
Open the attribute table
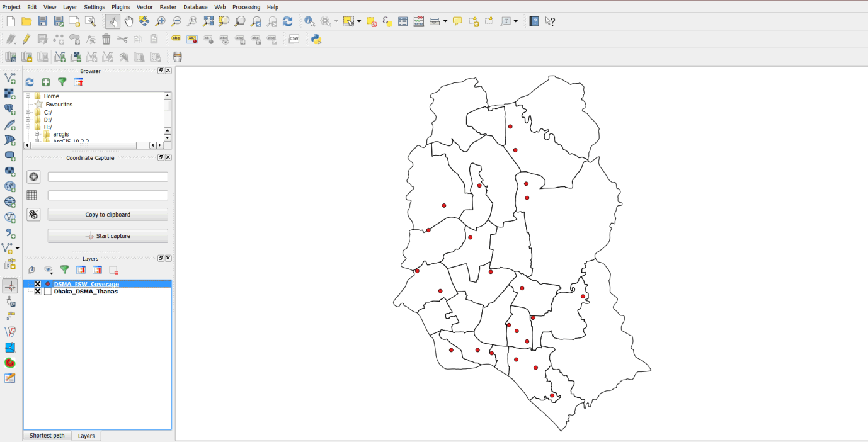(403, 21)
